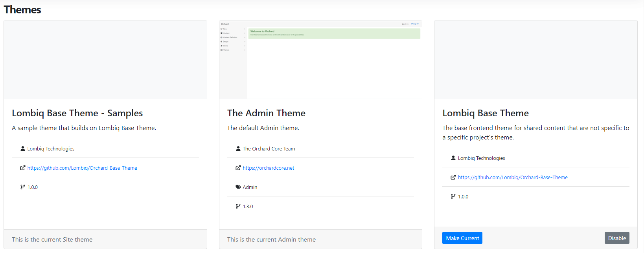Click the external link icon in the card with the Disable button
644x253 pixels.
[x=453, y=177]
